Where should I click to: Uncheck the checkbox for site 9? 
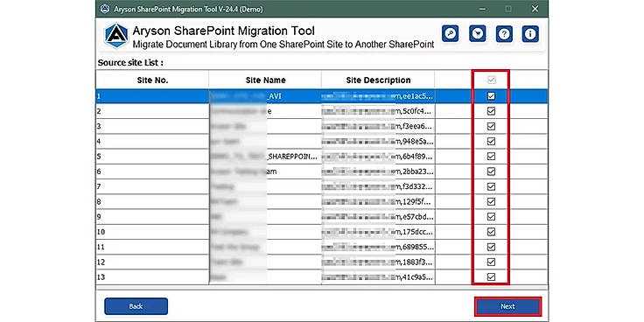tap(491, 217)
